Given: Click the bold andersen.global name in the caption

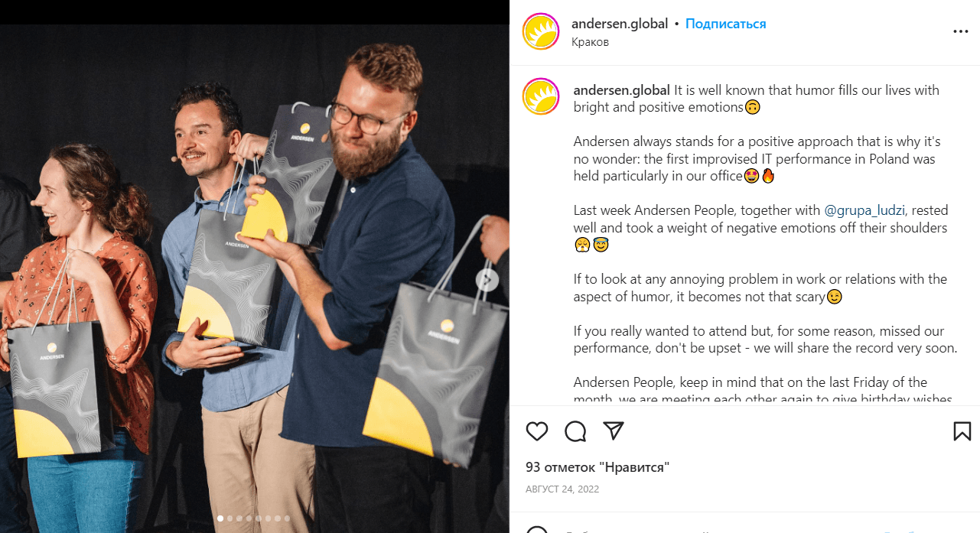Looking at the screenshot, I should (622, 90).
